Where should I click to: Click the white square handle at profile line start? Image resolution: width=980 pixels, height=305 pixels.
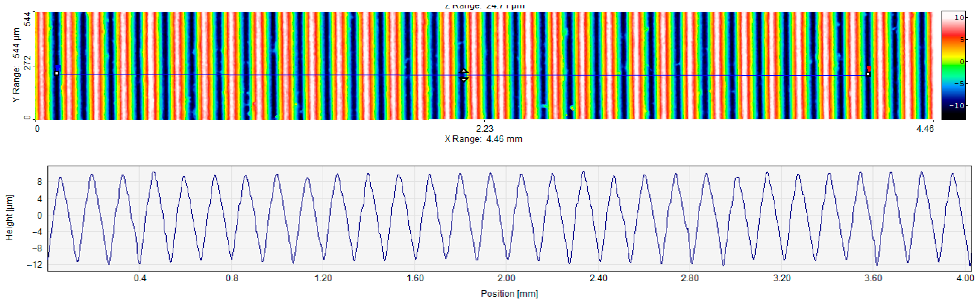point(57,73)
